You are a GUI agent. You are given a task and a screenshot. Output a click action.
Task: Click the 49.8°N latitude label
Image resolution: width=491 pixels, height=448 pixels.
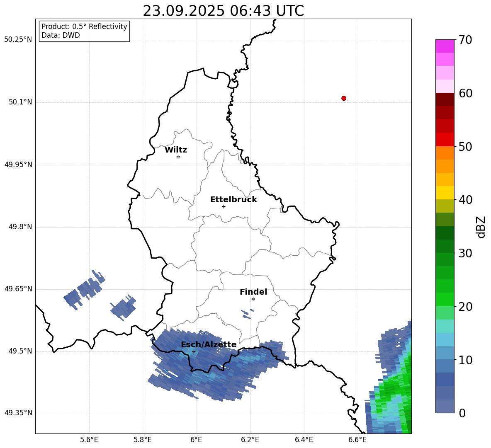click(20, 227)
